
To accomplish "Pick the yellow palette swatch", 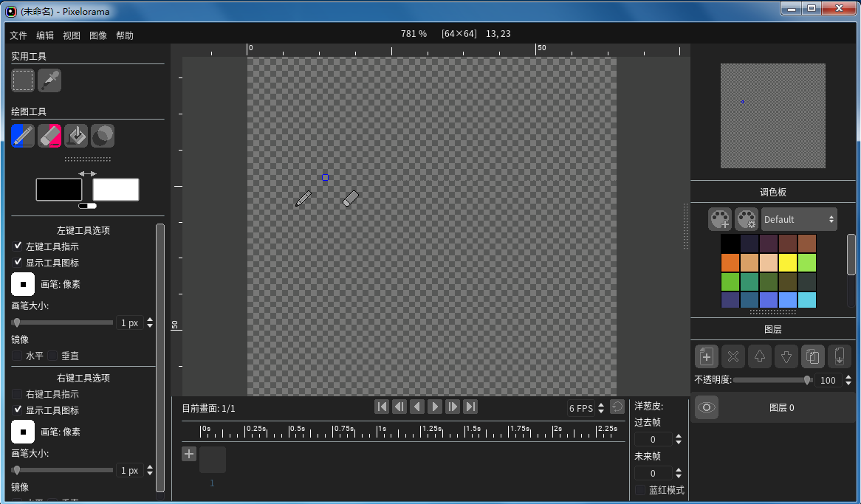I will tap(787, 263).
